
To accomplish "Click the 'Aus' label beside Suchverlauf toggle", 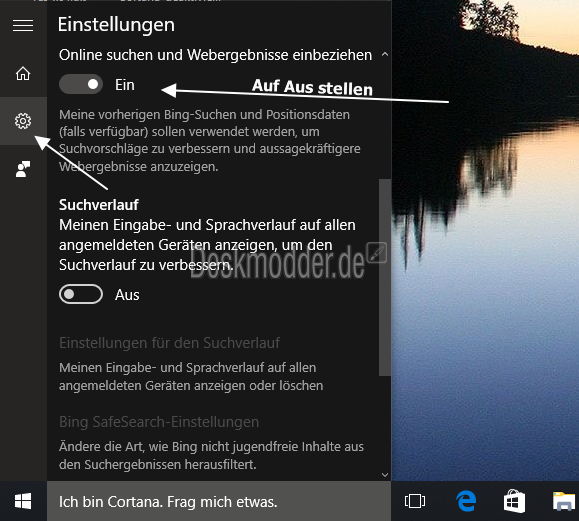I will pos(127,295).
